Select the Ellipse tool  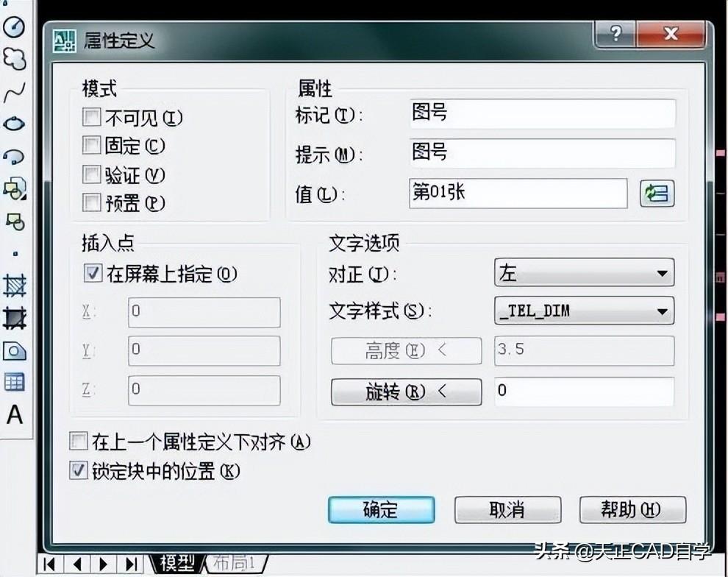point(14,124)
